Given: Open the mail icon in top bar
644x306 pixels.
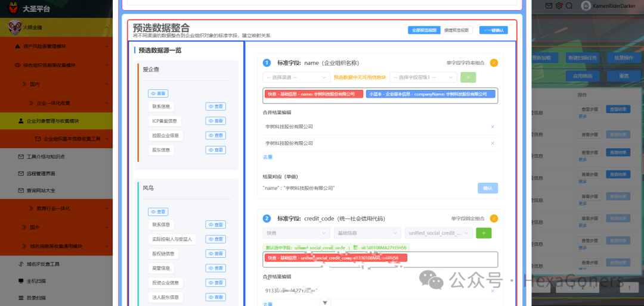Looking at the screenshot, I should click(x=549, y=6).
